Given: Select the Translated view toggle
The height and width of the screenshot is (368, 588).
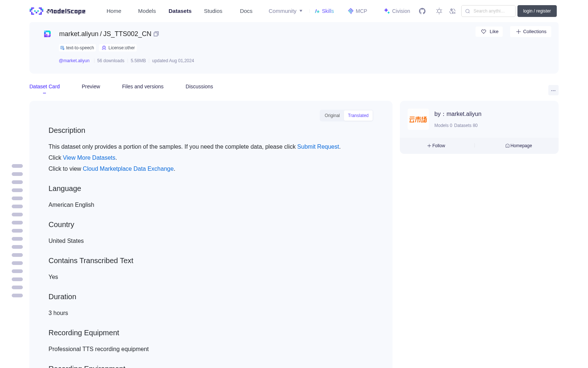Looking at the screenshot, I should pos(358,116).
